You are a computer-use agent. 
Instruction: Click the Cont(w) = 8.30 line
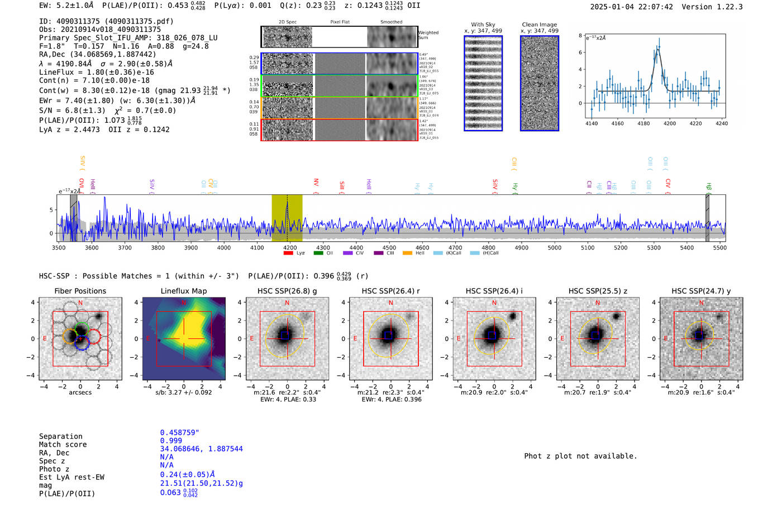(135, 90)
